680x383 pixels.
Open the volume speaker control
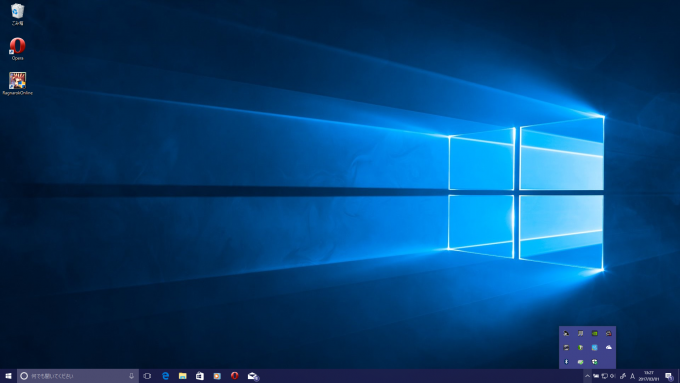pyautogui.click(x=613, y=376)
